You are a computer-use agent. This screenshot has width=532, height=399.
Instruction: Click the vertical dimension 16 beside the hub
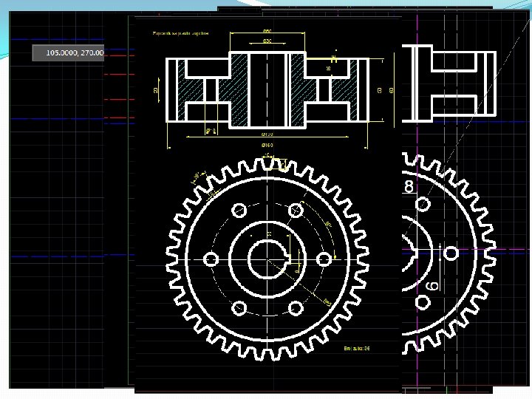click(x=328, y=68)
